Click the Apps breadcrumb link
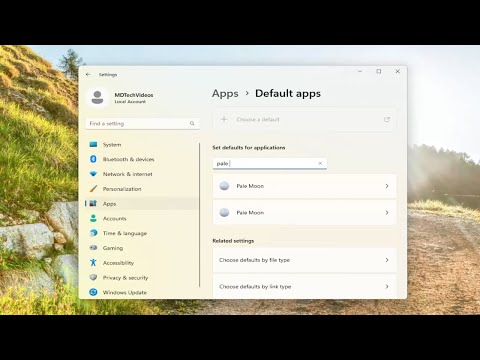This screenshot has height=360, width=480. tap(225, 94)
